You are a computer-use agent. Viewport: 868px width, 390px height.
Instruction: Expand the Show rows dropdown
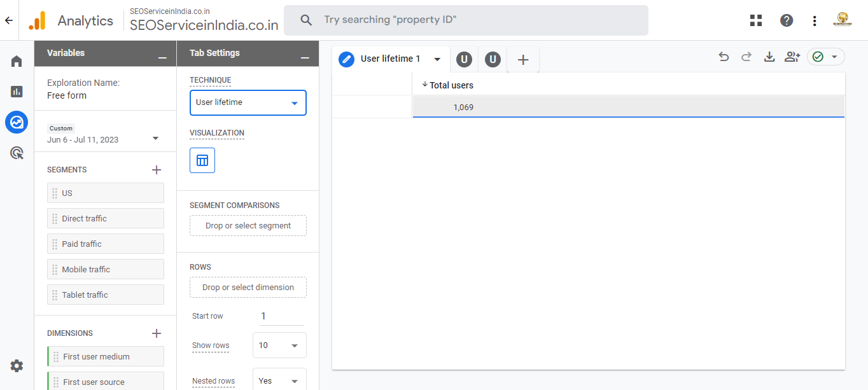pyautogui.click(x=279, y=345)
